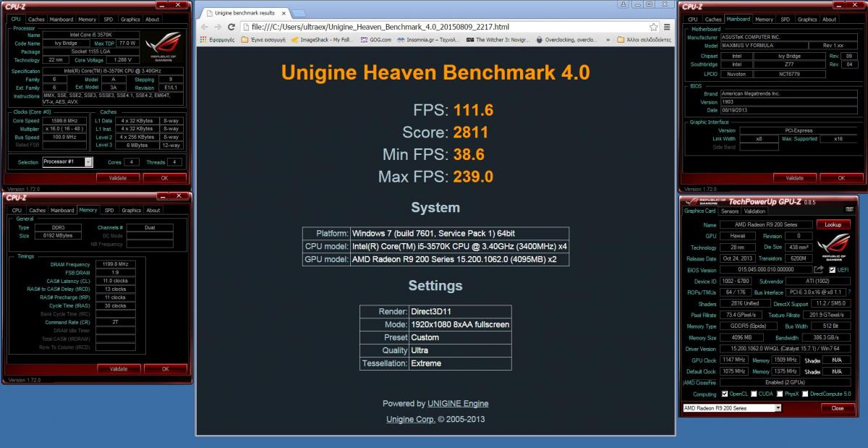Click the Bus Interface question mark in GPU-Z
This screenshot has width=868, height=448.
click(x=849, y=292)
